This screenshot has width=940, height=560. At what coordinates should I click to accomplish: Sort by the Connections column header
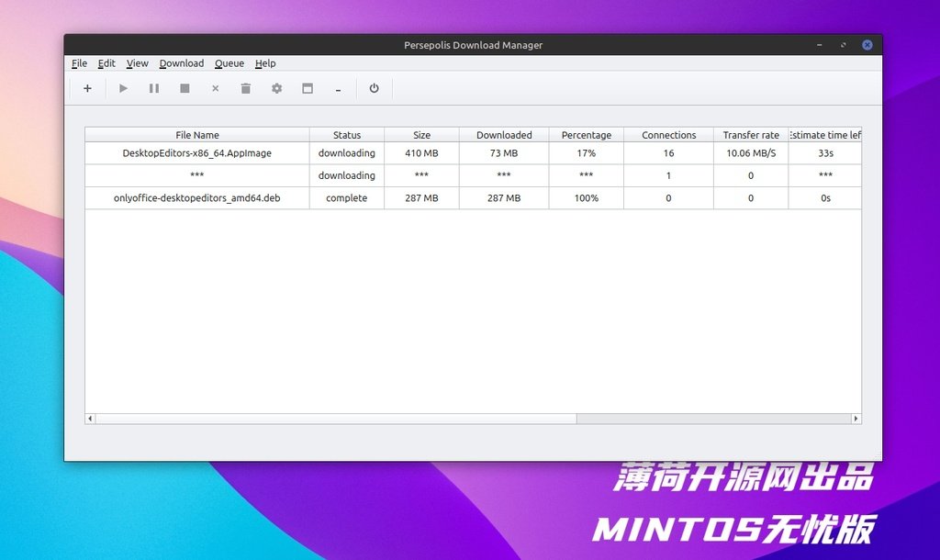(668, 135)
